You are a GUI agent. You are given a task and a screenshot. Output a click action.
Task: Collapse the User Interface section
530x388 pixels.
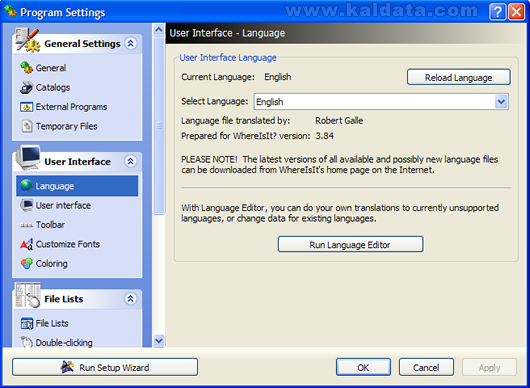[130, 161]
